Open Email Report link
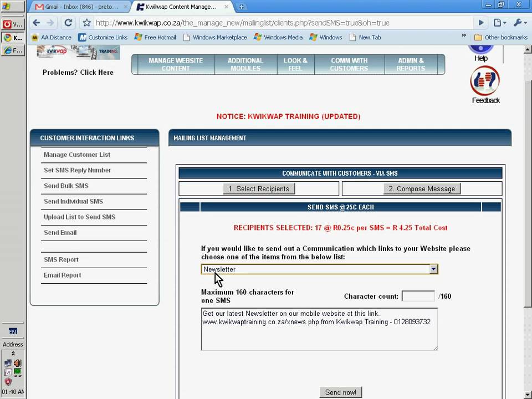Viewport: 532px width, 399px height. 63,275
